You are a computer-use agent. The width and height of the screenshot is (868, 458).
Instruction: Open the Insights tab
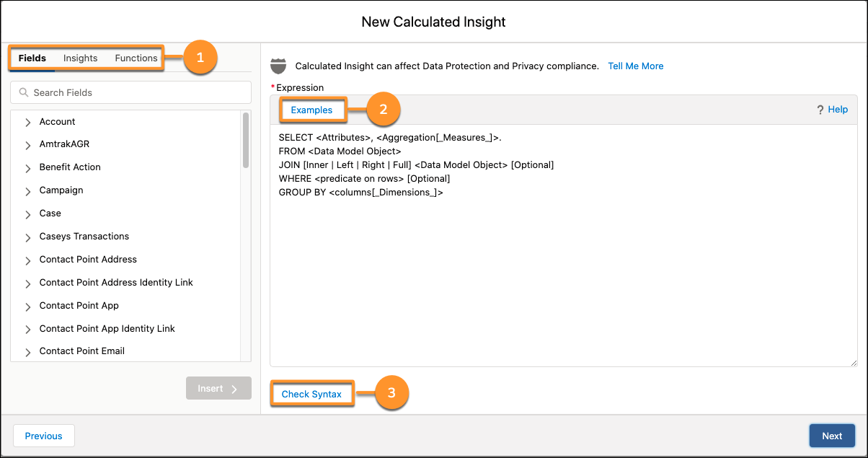click(80, 58)
